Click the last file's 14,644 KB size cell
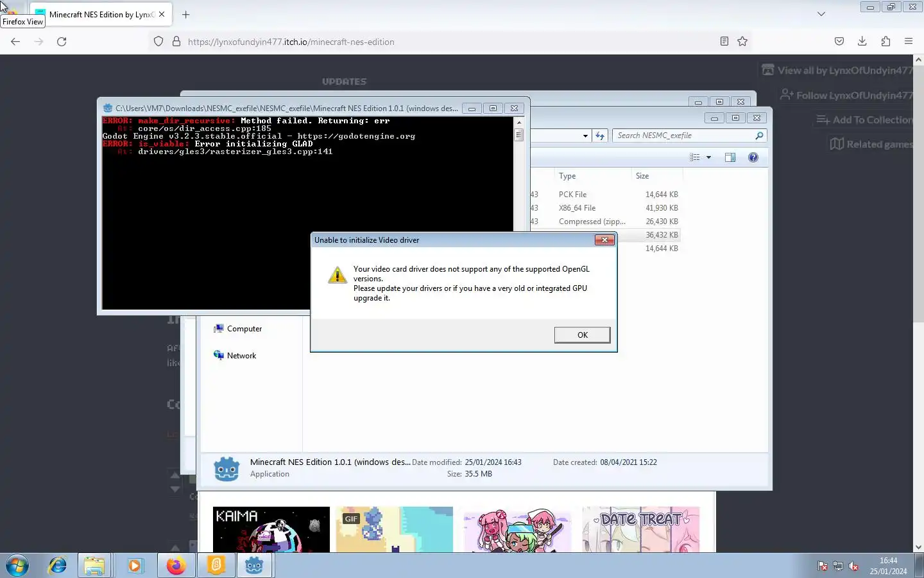 pos(662,248)
